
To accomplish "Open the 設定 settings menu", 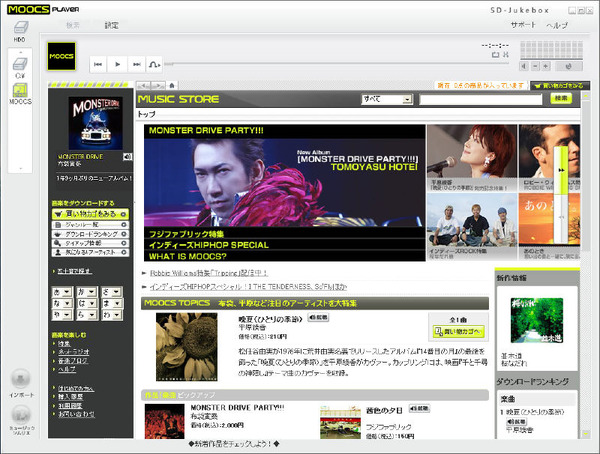I will (111, 25).
